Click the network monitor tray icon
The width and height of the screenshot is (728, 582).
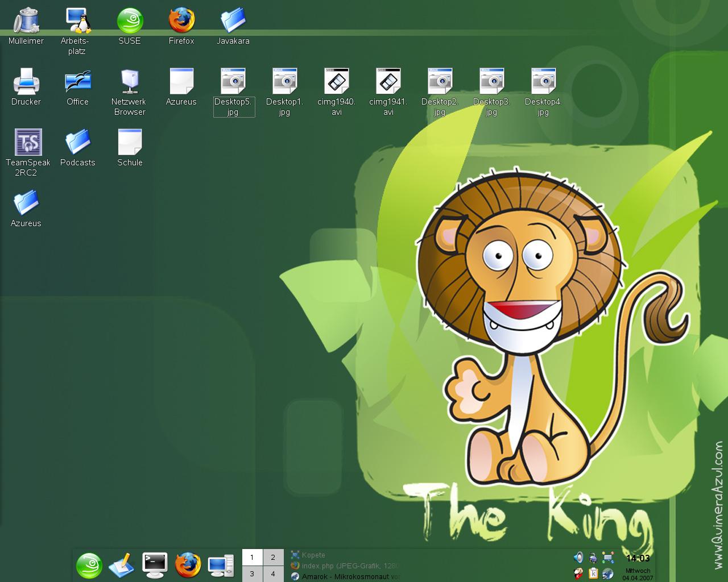[x=608, y=558]
